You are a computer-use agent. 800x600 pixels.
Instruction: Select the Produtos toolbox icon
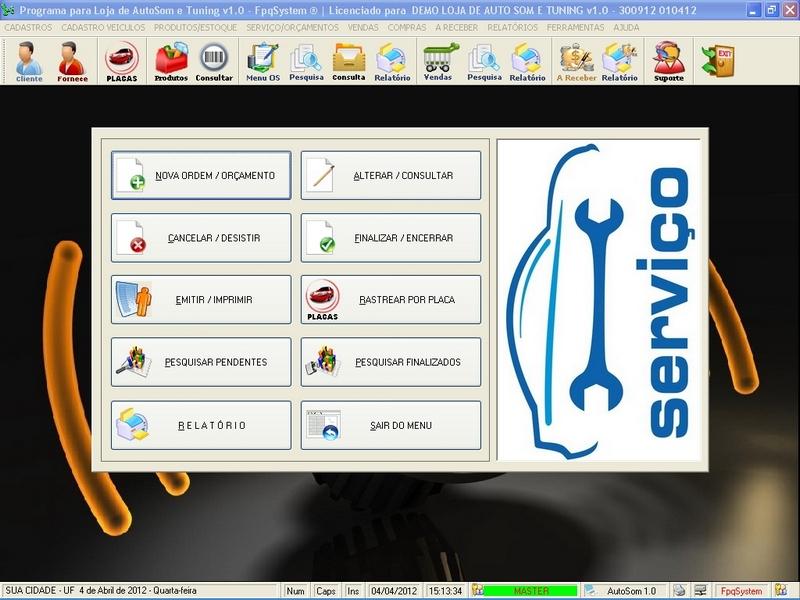pos(171,62)
